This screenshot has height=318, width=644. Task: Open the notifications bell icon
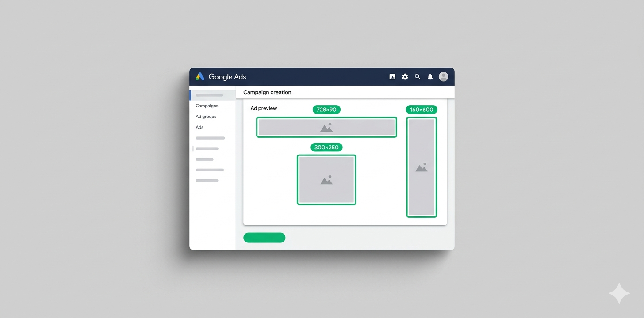[x=430, y=77]
